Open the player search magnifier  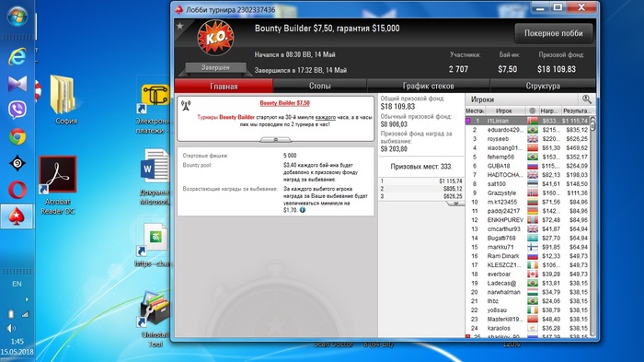(x=586, y=99)
